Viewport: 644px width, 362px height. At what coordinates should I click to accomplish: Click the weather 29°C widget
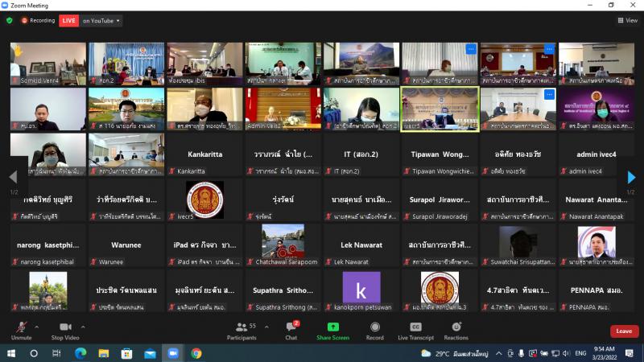pyautogui.click(x=455, y=353)
